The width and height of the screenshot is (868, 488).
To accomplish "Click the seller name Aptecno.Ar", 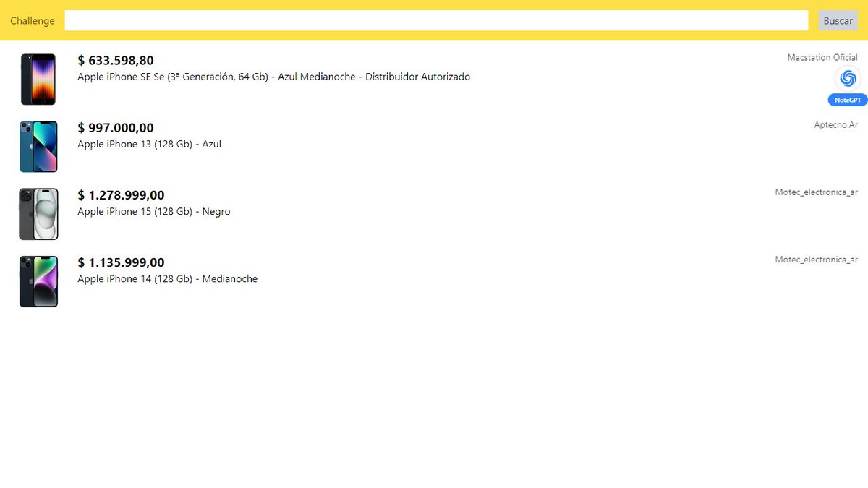I will (835, 124).
